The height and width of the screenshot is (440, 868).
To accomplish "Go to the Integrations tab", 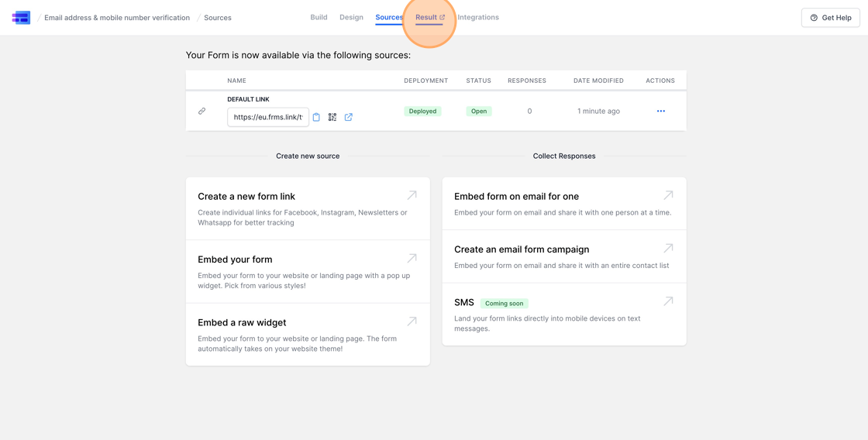I will [478, 17].
